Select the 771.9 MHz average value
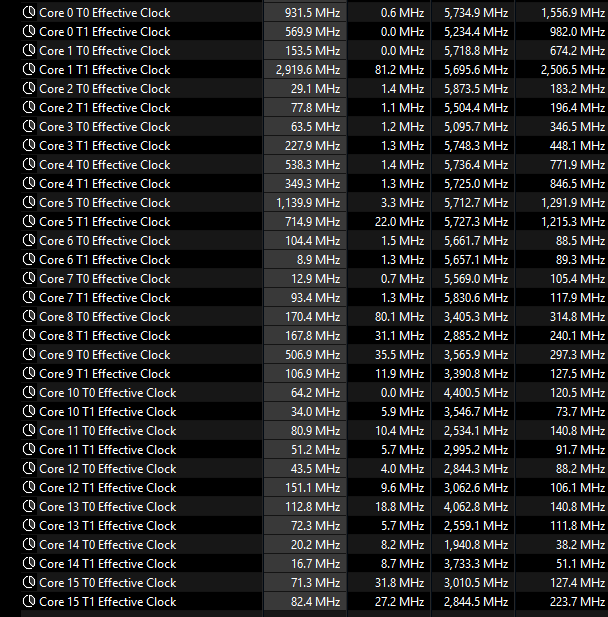 [x=577, y=164]
